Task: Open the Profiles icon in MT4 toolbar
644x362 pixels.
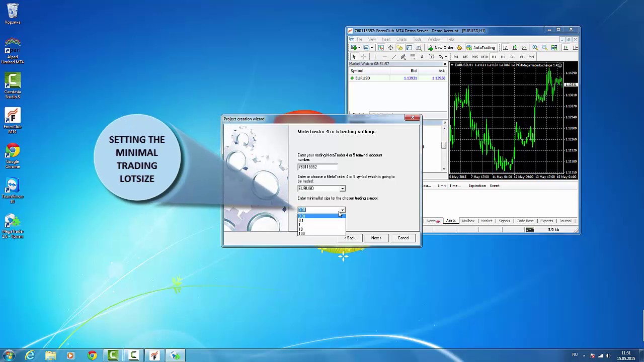Action: [x=366, y=47]
